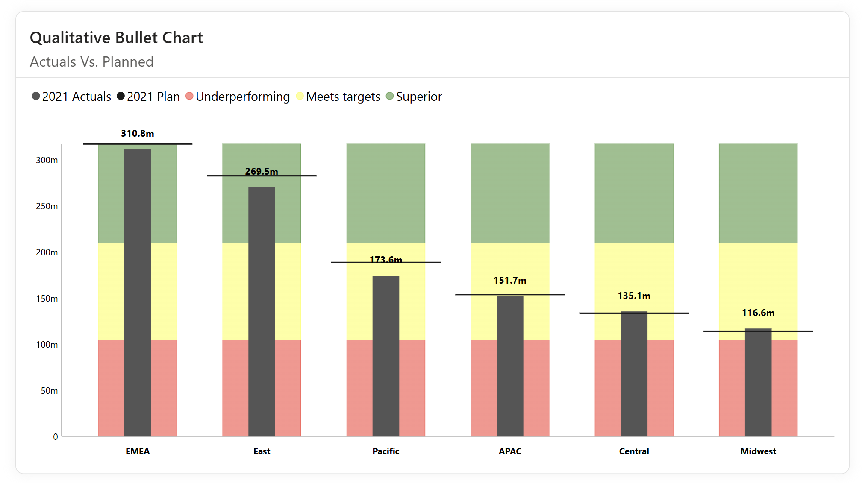
Task: Click the 2021 Actuals legend marker dot
Action: [36, 96]
